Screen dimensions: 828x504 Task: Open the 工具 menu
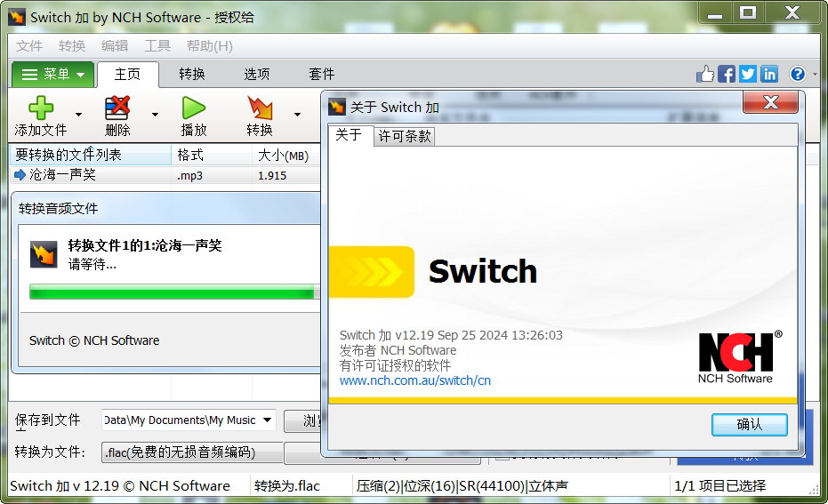[x=157, y=46]
